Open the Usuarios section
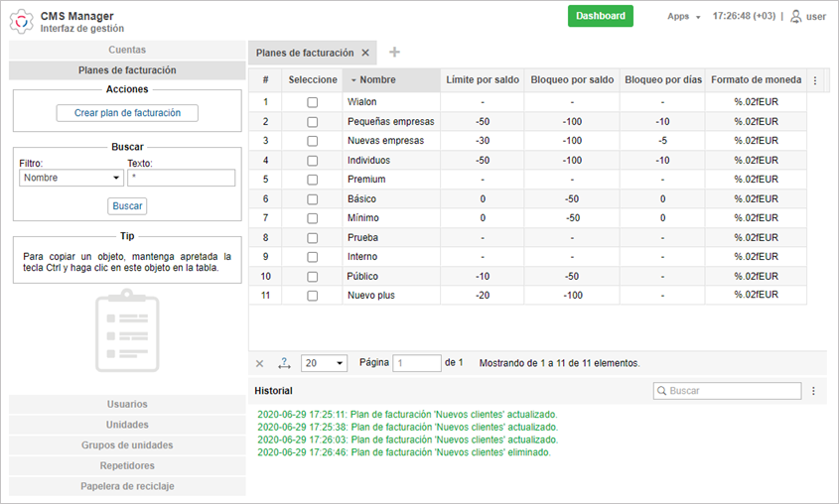This screenshot has width=839, height=504. coord(127,404)
